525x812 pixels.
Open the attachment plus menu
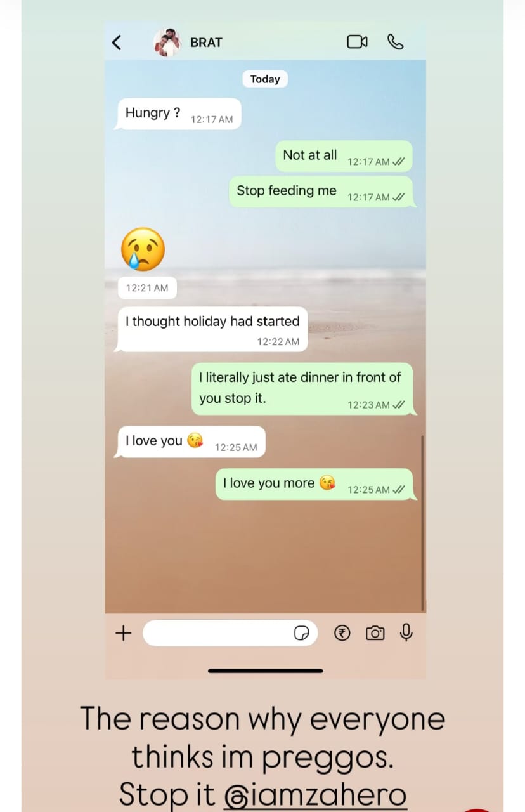(123, 632)
